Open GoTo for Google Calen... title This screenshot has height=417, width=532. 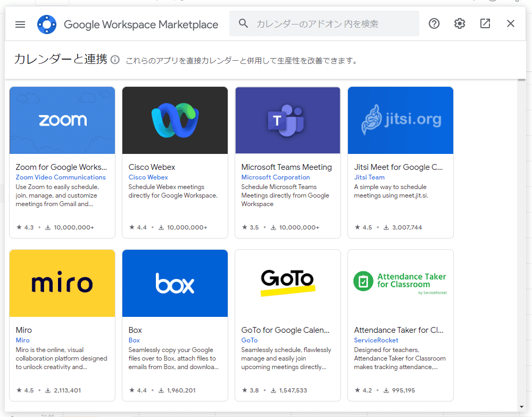point(285,330)
